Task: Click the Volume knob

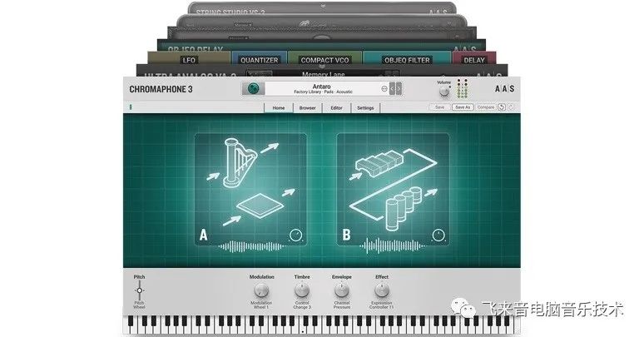Action: [444, 92]
